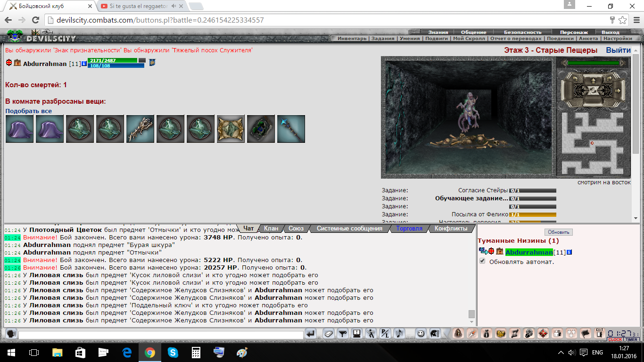Open 'Настройки' in the submenu
This screenshot has width=644, height=362.
(618, 39)
